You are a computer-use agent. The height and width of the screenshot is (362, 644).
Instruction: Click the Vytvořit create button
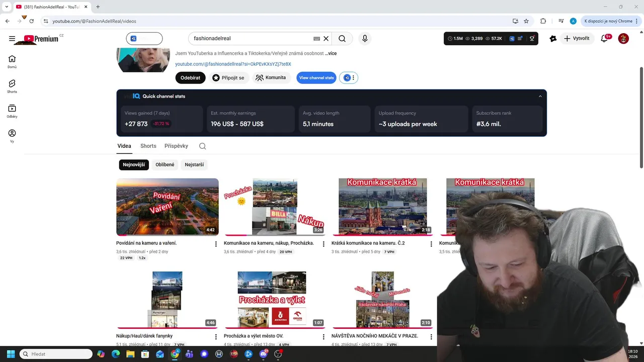577,39
